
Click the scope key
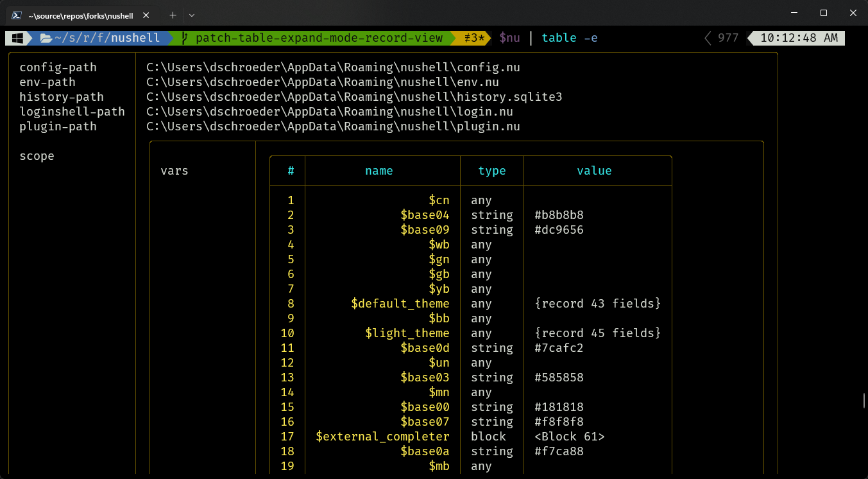37,156
